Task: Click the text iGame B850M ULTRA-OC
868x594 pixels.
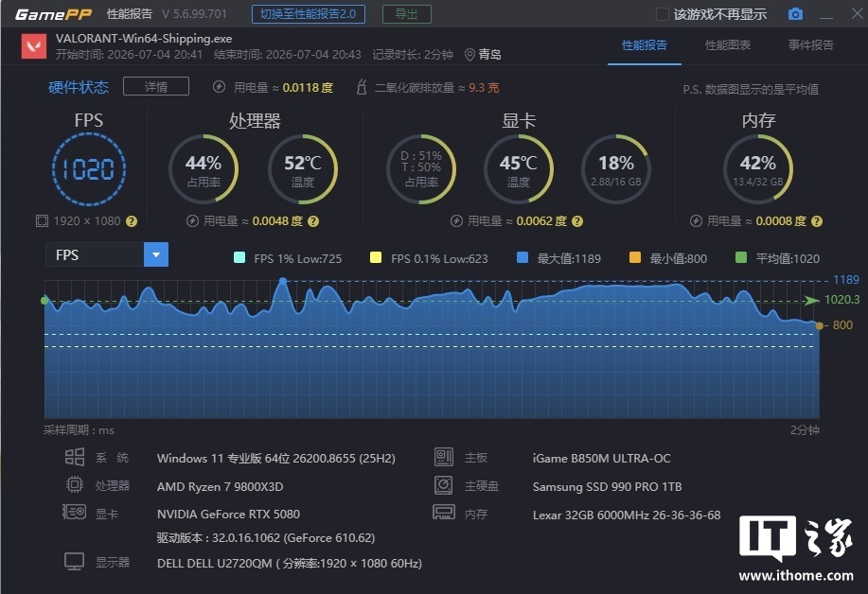Action: [601, 459]
